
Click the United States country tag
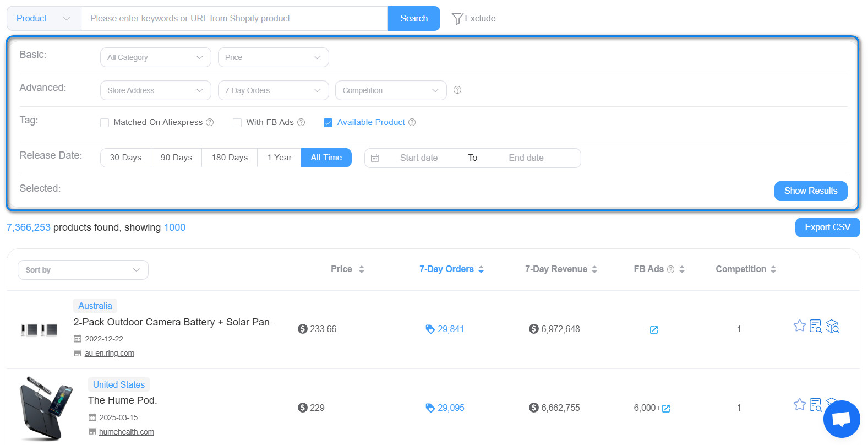tap(119, 384)
